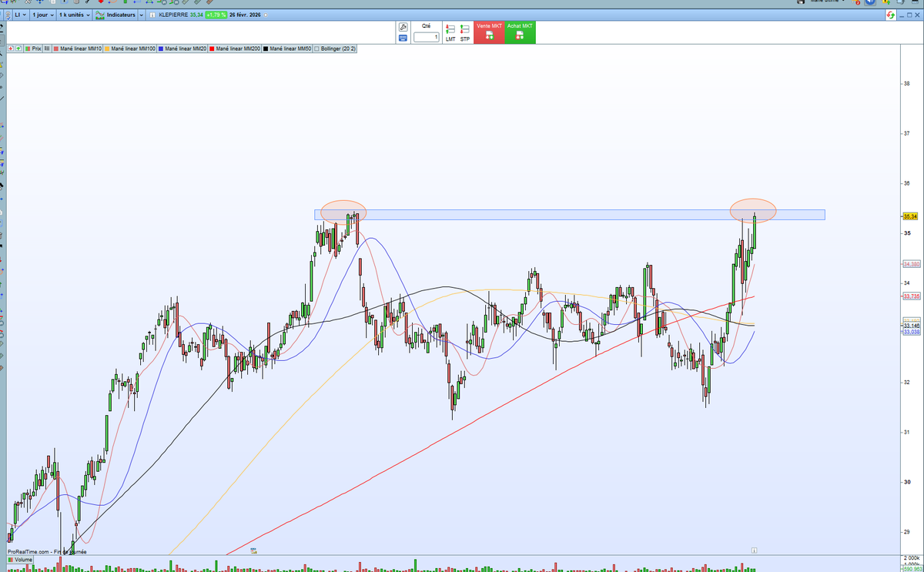
Task: Maximize the chart window
Action: 909,15
